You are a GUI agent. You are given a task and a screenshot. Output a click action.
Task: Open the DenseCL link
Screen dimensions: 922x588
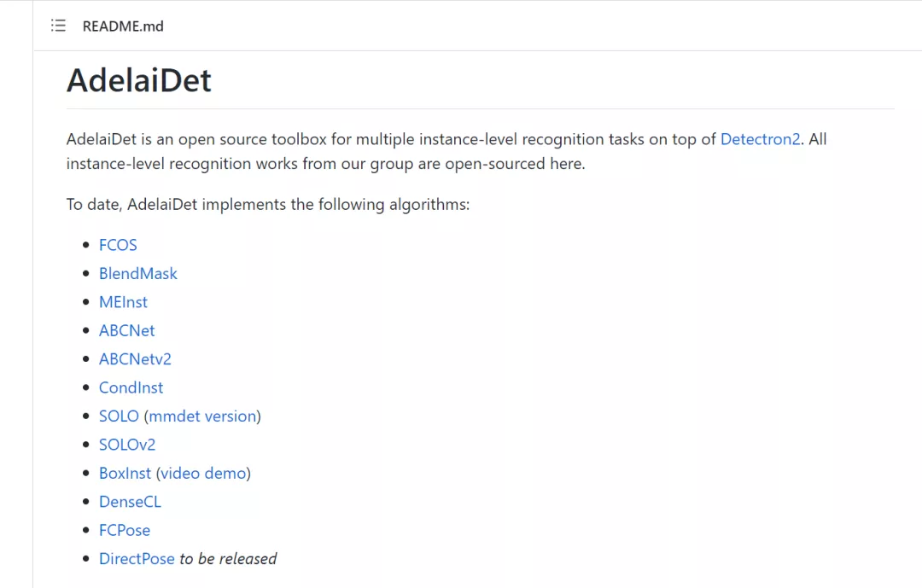coord(130,502)
